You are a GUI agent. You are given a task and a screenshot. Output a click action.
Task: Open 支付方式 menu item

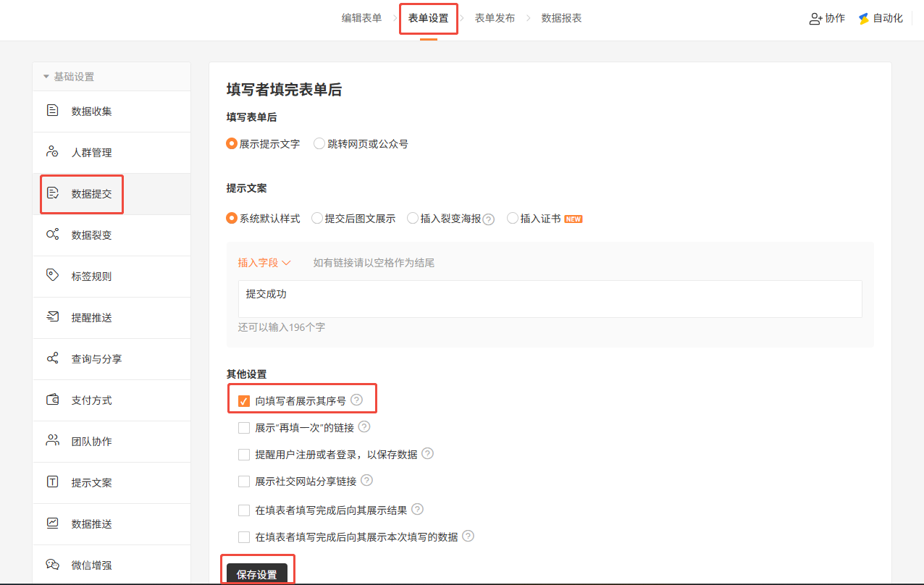(x=112, y=400)
